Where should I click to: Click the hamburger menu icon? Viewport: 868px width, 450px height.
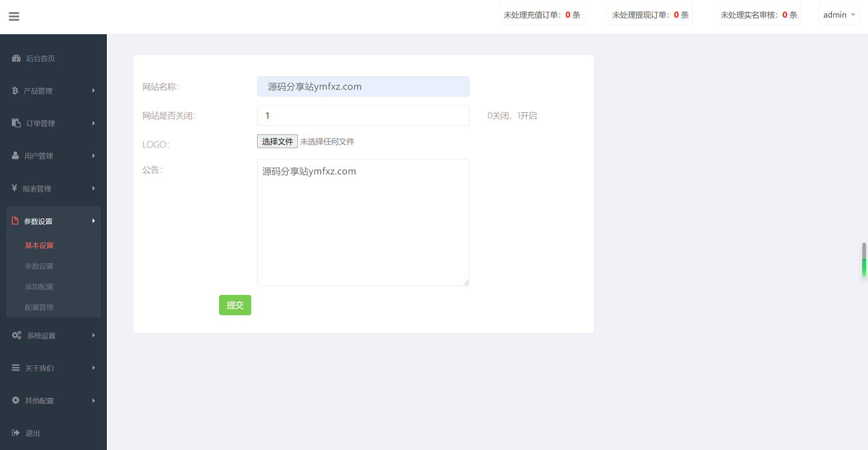tap(14, 17)
